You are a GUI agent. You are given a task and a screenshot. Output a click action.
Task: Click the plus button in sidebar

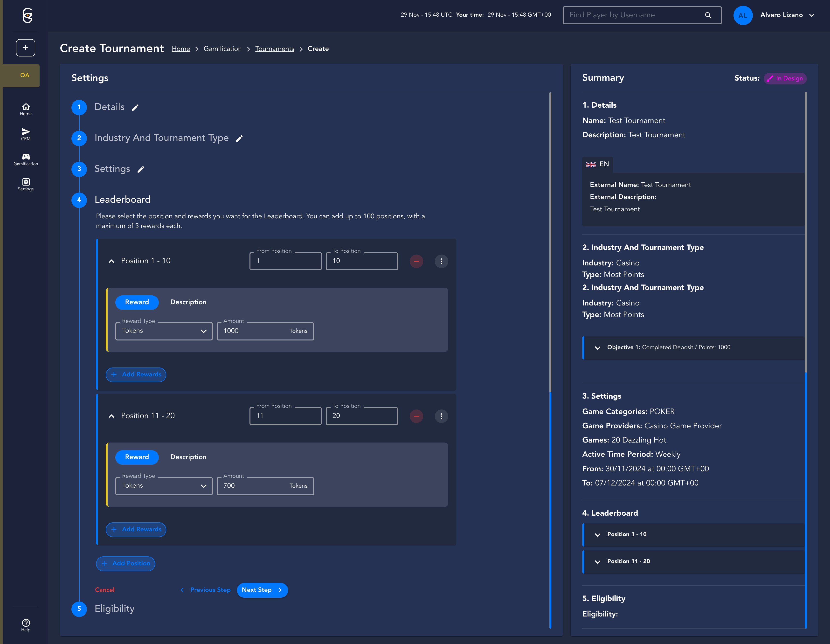26,48
